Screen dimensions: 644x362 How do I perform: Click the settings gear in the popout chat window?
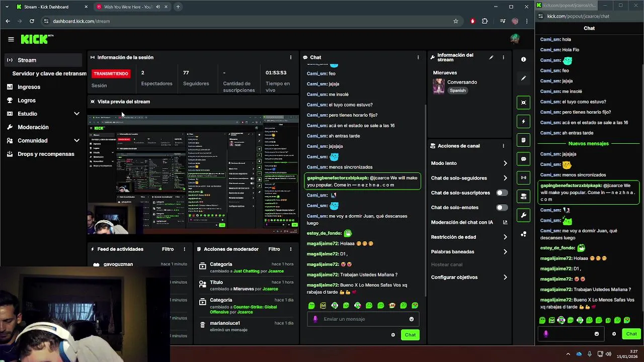pyautogui.click(x=614, y=334)
